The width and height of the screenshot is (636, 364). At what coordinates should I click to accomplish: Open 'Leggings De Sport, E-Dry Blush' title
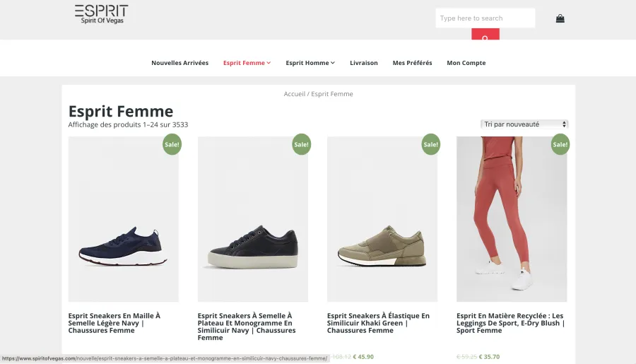pos(510,323)
